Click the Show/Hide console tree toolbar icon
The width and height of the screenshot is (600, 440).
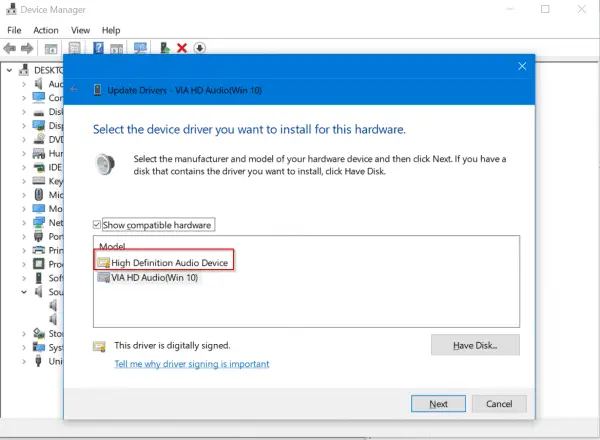51,49
